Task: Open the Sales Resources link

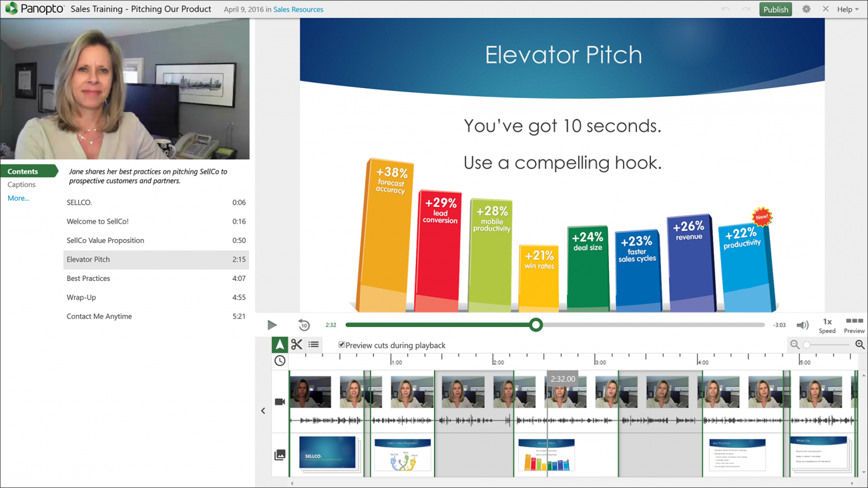Action: 298,9
